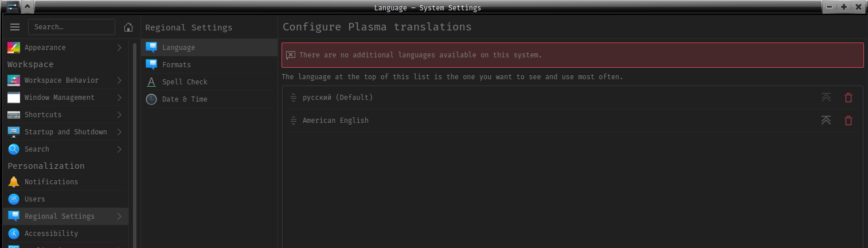The height and width of the screenshot is (248, 868).
Task: Select the русский (Default) list row
Action: coord(572,98)
